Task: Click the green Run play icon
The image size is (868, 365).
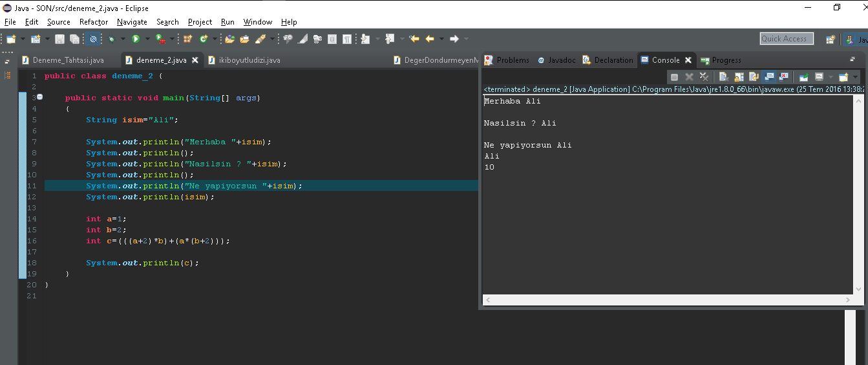Action: [x=136, y=39]
